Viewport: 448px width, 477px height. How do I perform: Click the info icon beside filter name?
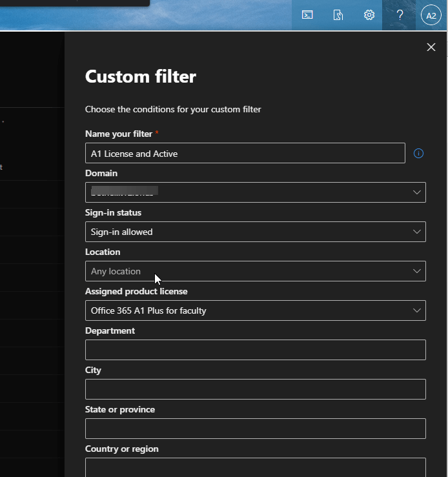[418, 154]
